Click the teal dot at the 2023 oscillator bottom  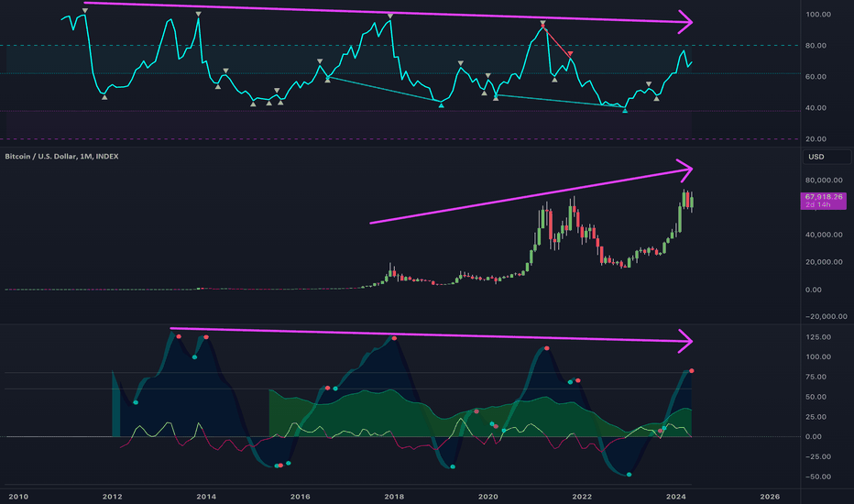point(630,475)
